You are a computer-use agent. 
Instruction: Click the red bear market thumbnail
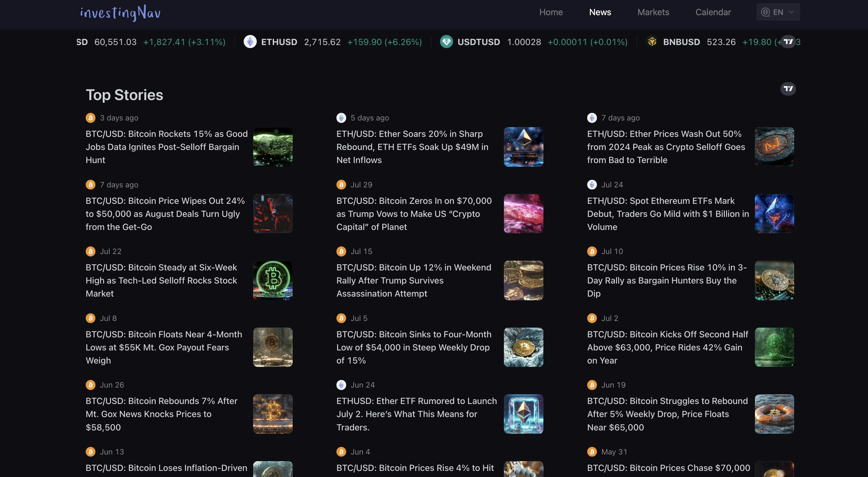click(x=273, y=214)
